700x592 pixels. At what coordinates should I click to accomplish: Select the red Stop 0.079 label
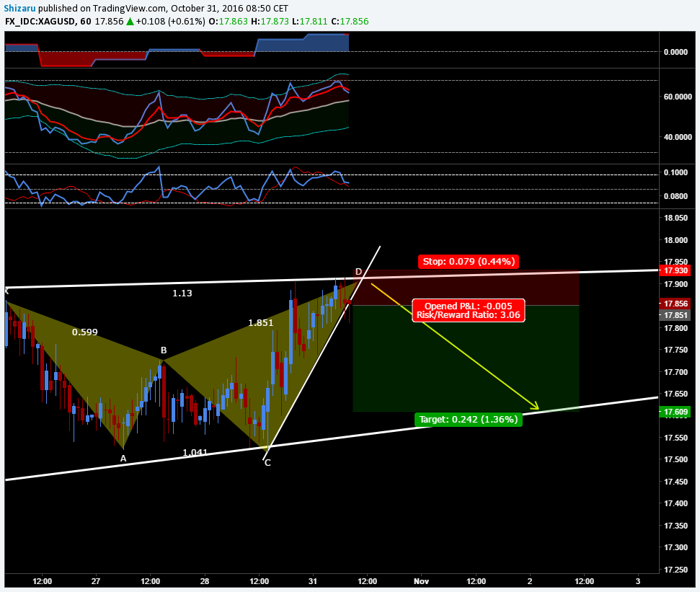coord(469,261)
